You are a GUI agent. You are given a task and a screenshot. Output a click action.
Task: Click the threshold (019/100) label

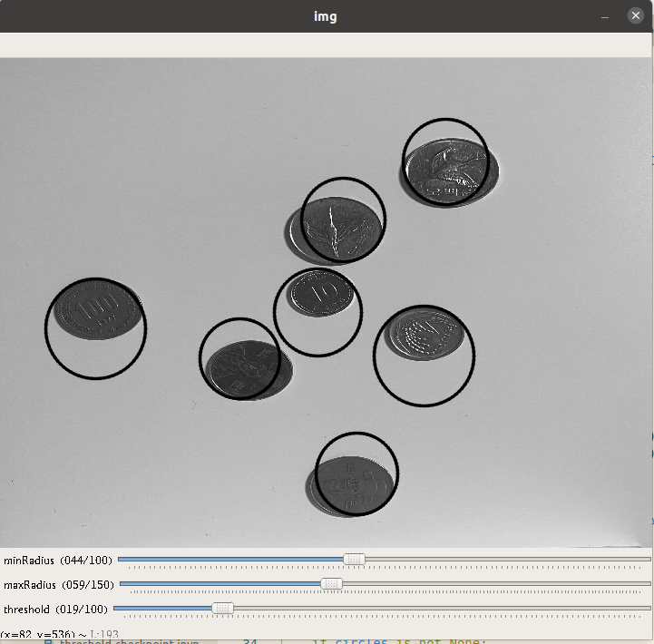(x=55, y=610)
